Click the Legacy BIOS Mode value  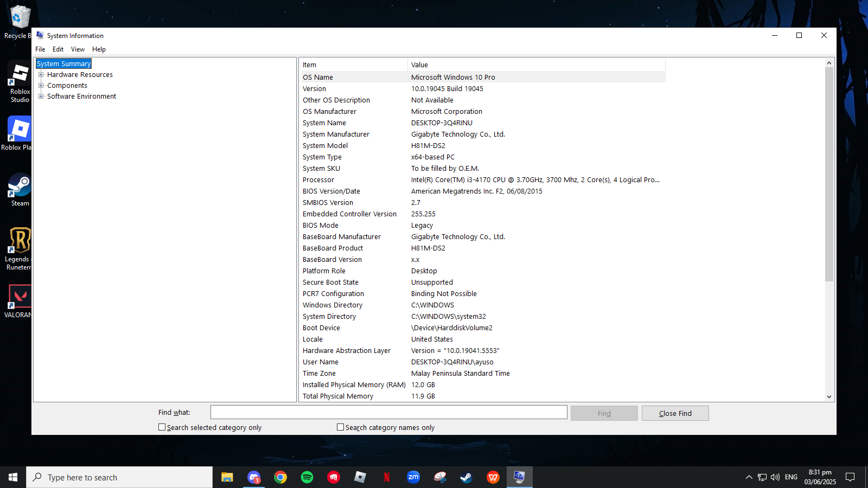[x=422, y=226]
